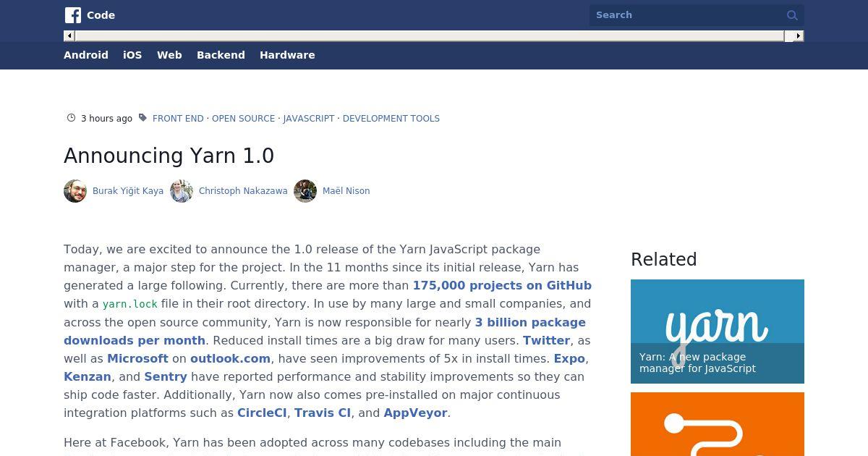Open the iOS menu item

(132, 55)
